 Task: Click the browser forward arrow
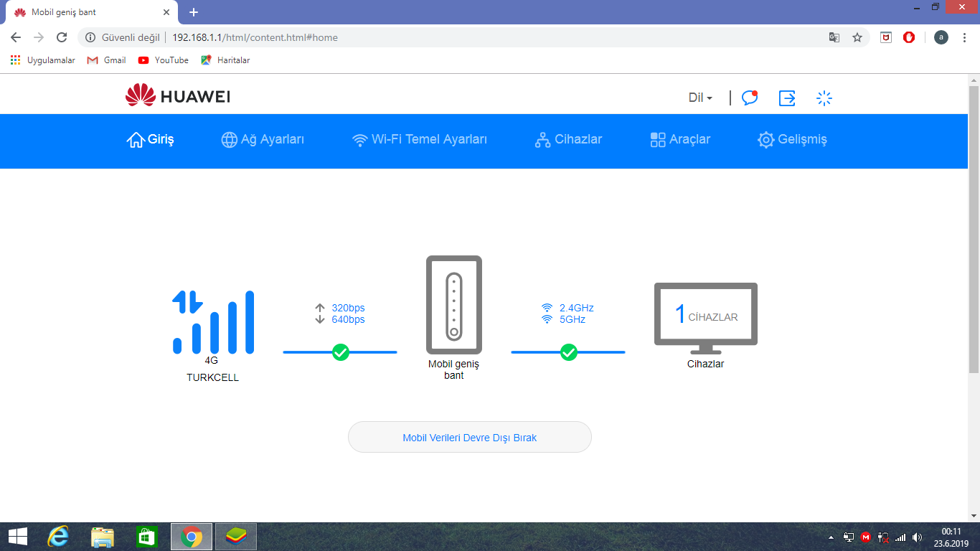(x=39, y=37)
